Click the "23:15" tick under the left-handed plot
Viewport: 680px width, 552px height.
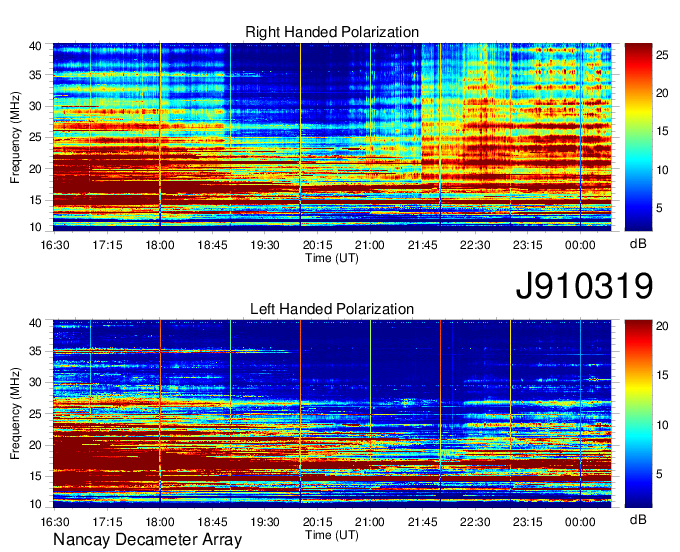pos(528,522)
